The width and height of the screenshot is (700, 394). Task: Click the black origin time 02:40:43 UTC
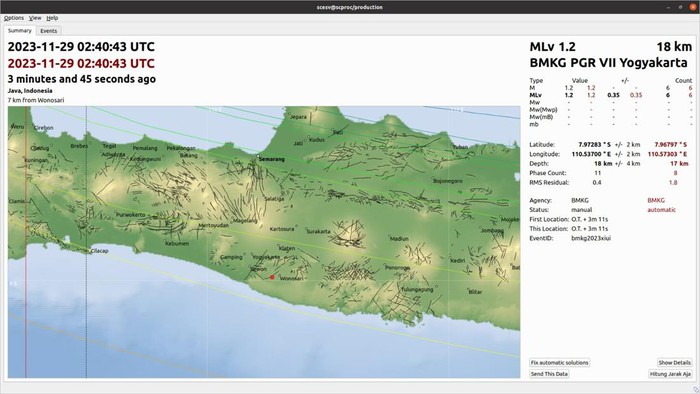81,47
